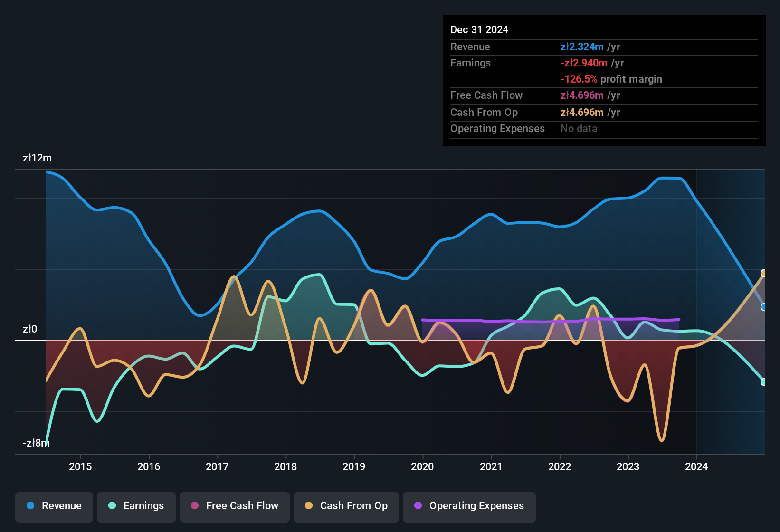Click the orange Cash From Op legend dot
This screenshot has height=532, width=780.
(308, 506)
